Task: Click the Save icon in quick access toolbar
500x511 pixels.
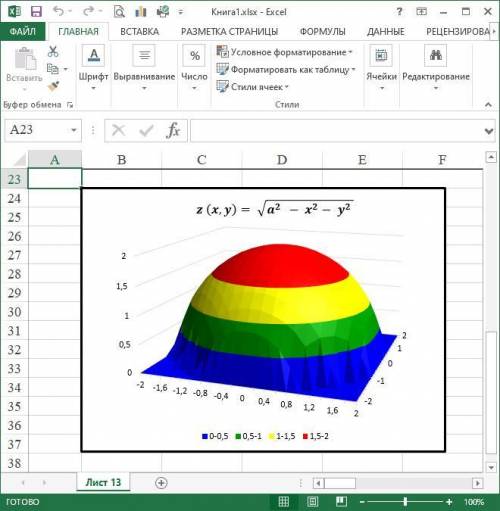Action: click(36, 12)
